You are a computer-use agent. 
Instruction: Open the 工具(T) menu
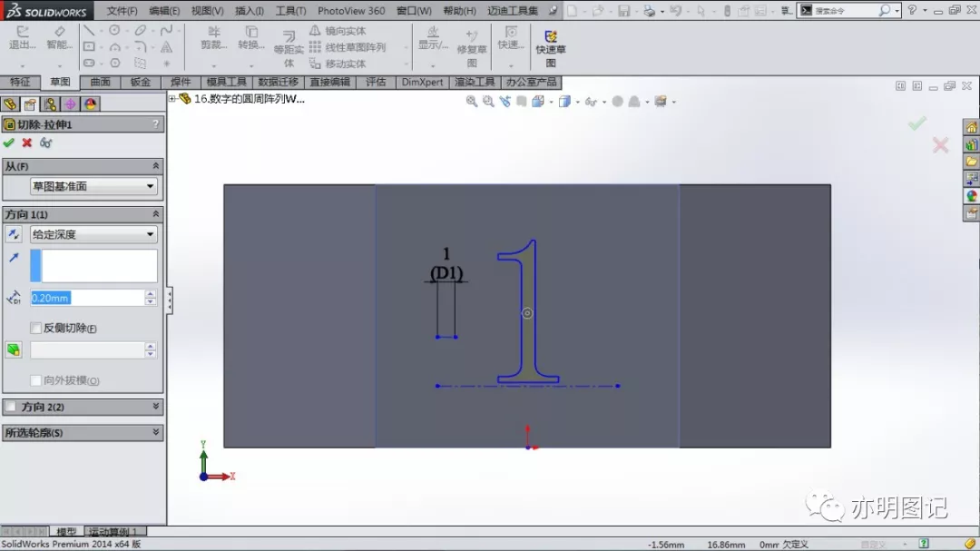pos(290,11)
